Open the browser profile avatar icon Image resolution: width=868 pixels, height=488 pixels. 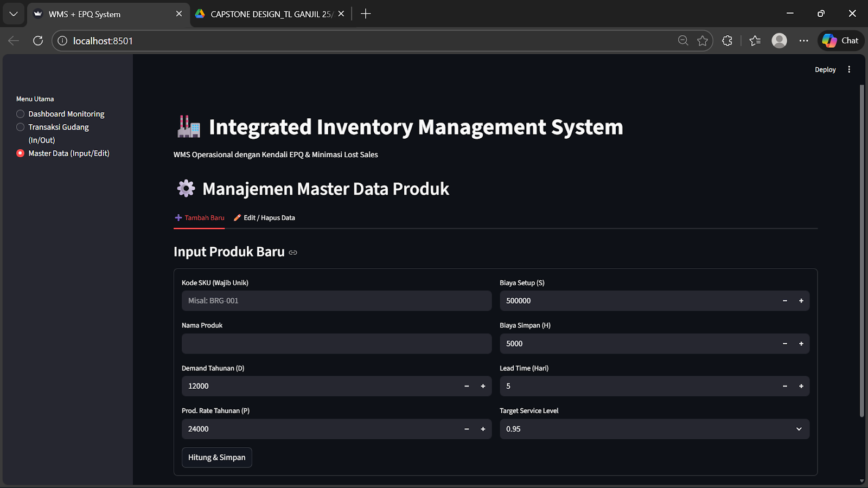779,41
